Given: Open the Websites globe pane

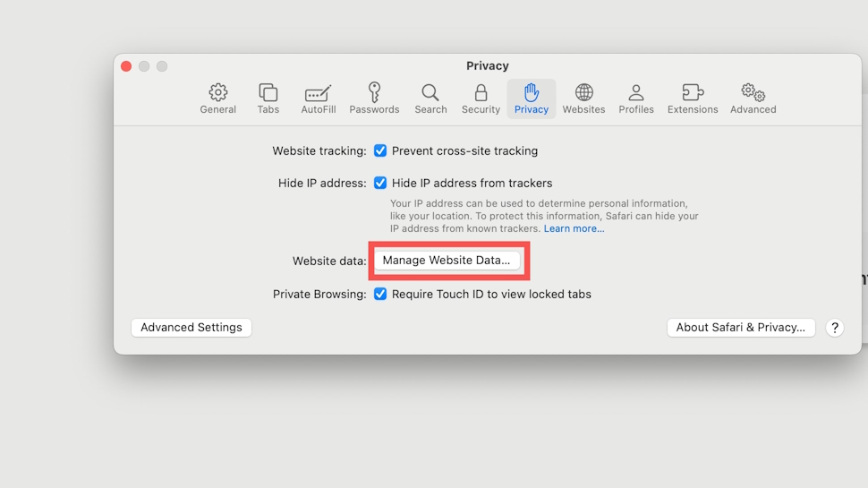Looking at the screenshot, I should [x=583, y=98].
